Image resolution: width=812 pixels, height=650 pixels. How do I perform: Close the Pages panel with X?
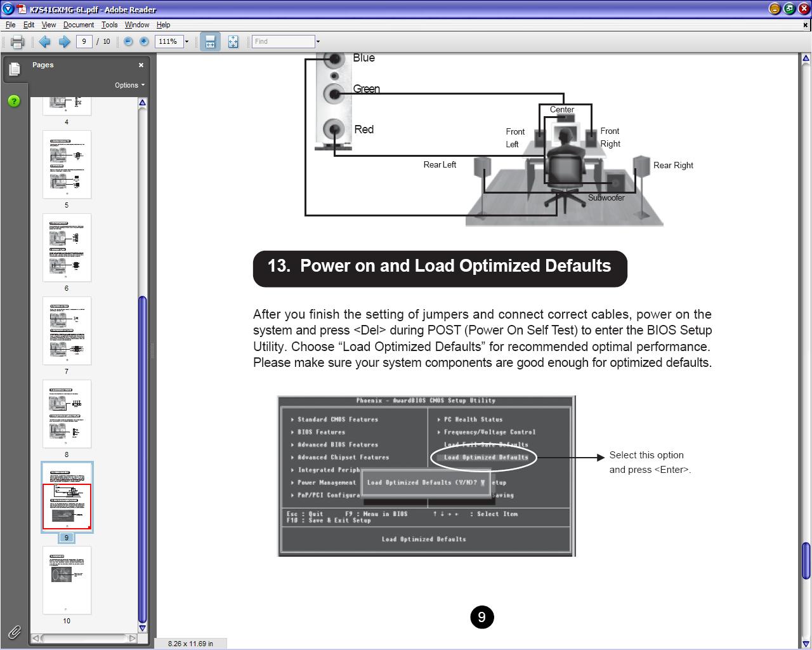pyautogui.click(x=141, y=65)
